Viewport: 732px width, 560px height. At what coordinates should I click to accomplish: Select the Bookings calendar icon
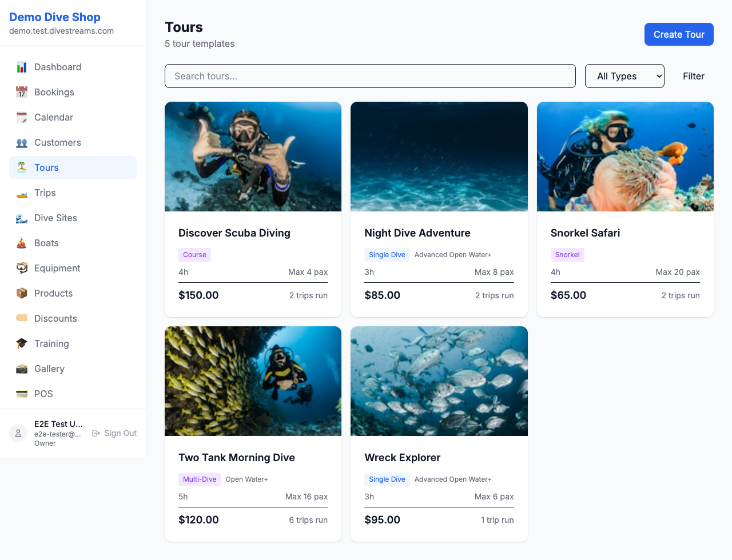coord(21,92)
